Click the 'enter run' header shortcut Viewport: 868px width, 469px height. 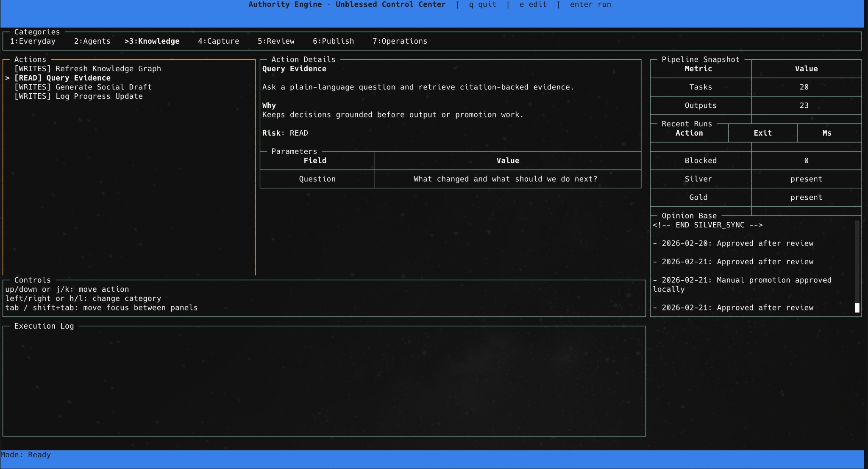click(590, 5)
